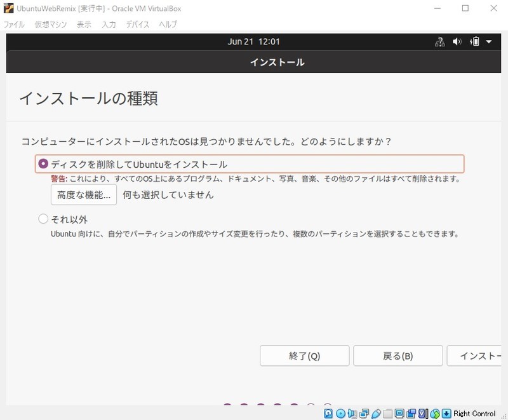This screenshot has width=508, height=420.
Task: Maximize the VirtualBox window
Action: click(x=465, y=8)
